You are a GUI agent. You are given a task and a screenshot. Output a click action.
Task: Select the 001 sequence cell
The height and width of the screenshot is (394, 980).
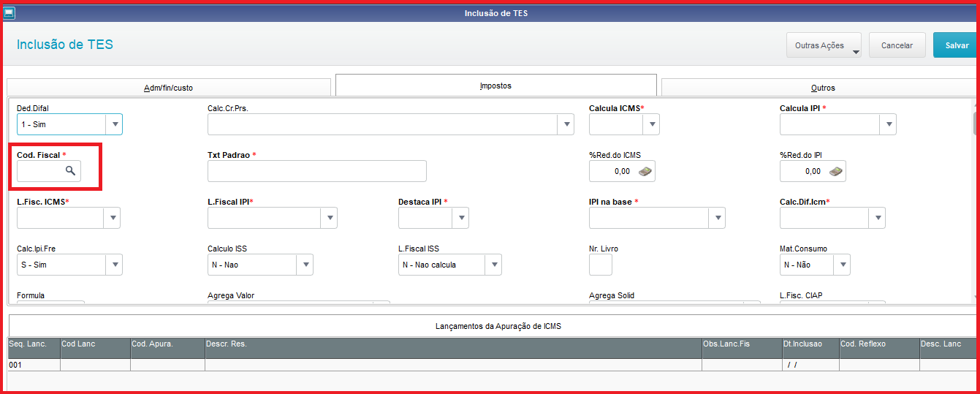[34, 364]
